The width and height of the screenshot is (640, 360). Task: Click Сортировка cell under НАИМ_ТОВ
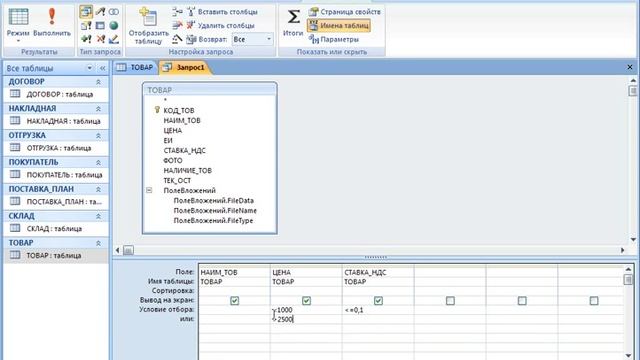234,291
